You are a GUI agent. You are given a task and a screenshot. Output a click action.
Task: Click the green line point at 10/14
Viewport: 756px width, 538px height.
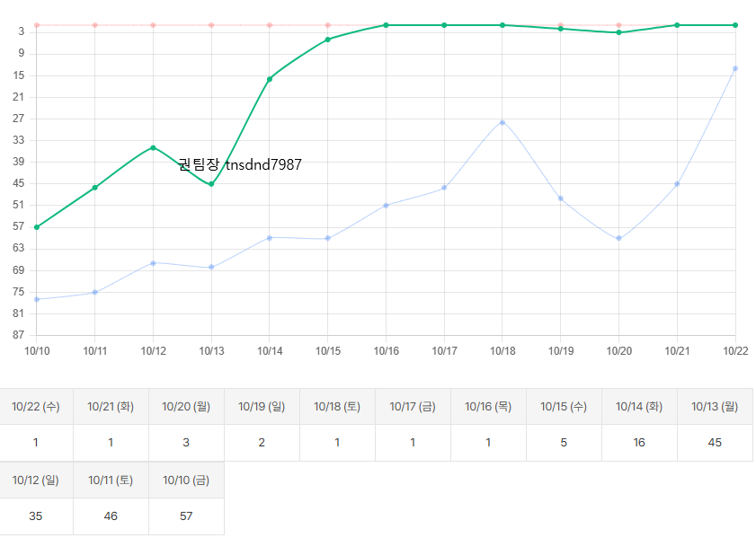[x=270, y=79]
